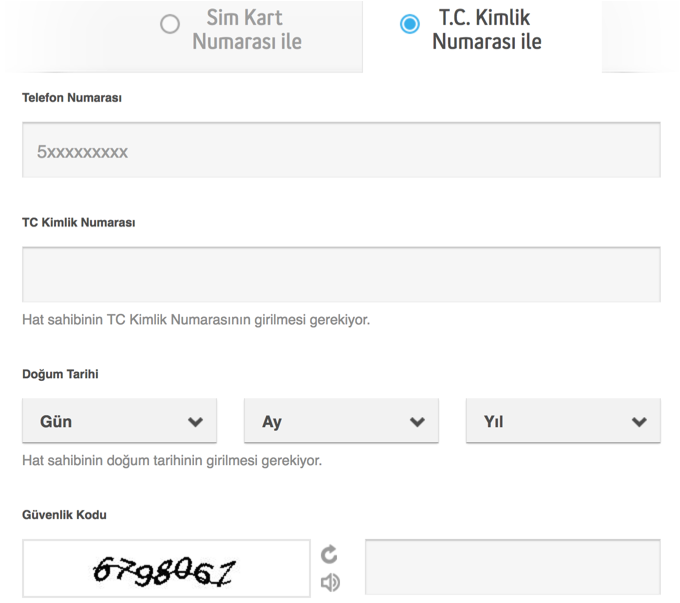Screen dimensions: 680x603
Task: Open the Ay month dropdown
Action: coord(341,421)
